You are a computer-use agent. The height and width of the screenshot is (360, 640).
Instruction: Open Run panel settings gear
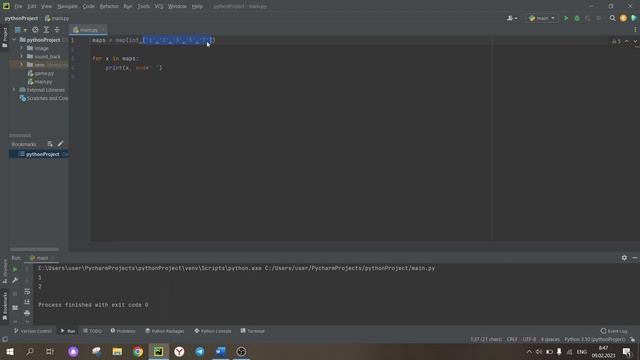[x=624, y=258]
